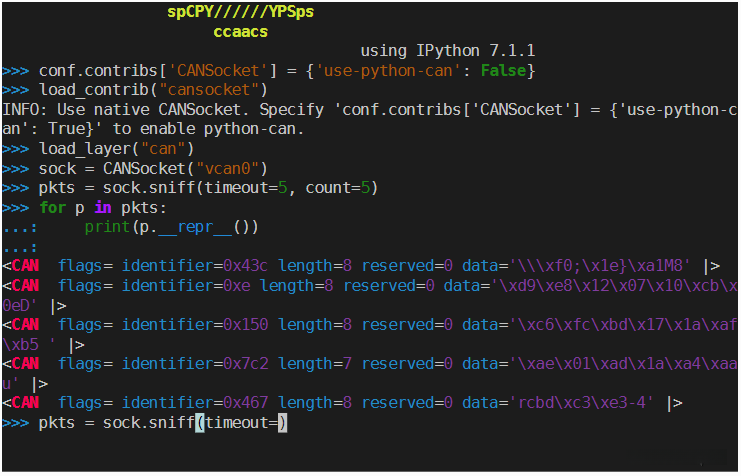Click the data='rcbd\xc3\xe3-4' payload

(x=558, y=403)
